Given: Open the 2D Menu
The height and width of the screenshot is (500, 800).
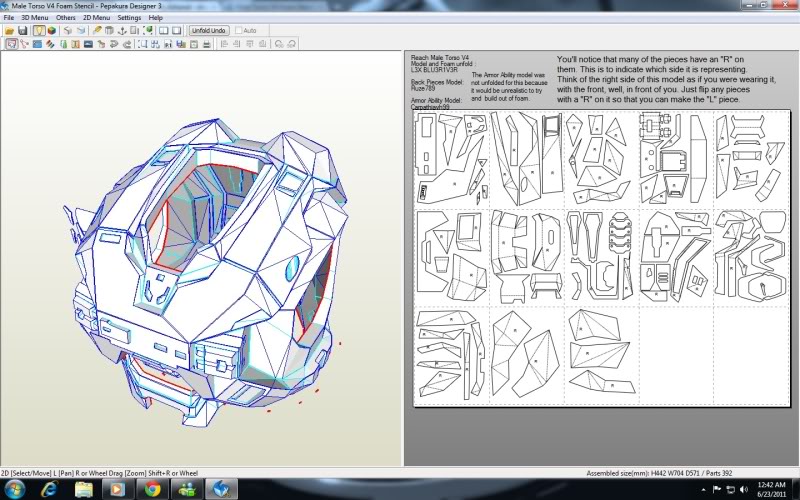Looking at the screenshot, I should (96, 17).
